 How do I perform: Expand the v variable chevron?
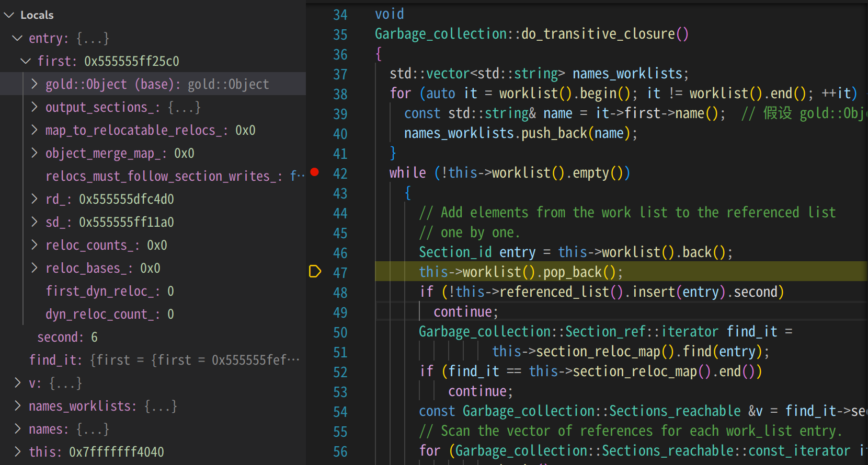click(17, 383)
